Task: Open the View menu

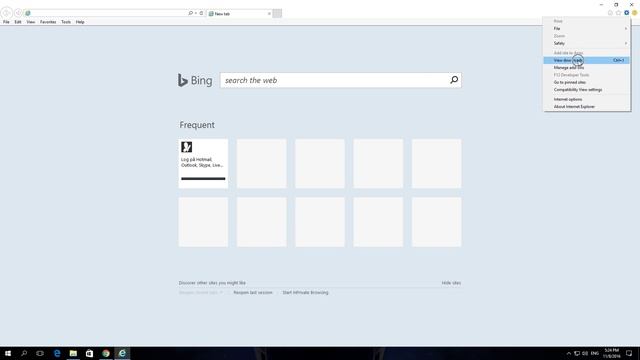Action: pos(31,22)
